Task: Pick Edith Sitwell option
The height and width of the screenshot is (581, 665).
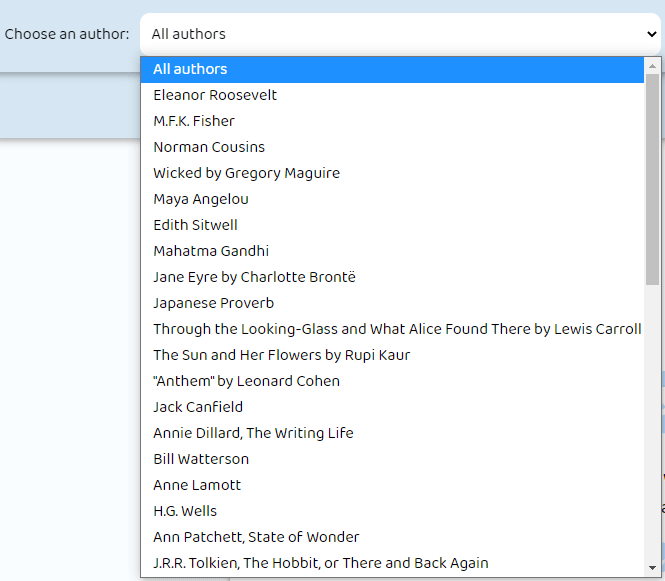Action: click(392, 225)
